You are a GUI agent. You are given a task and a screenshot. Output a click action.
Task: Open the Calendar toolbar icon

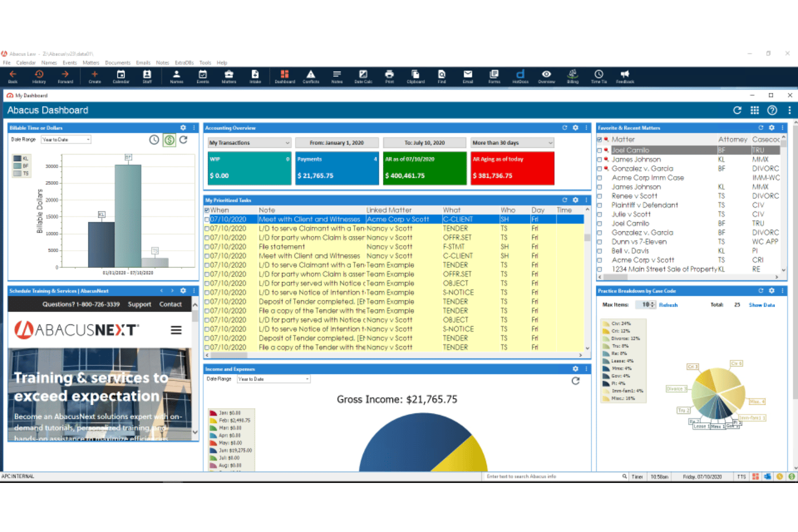(121, 77)
